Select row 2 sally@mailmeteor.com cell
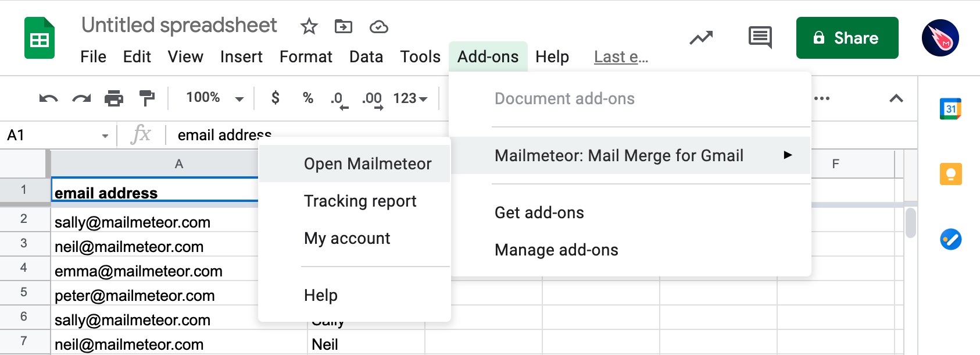 tap(155, 221)
